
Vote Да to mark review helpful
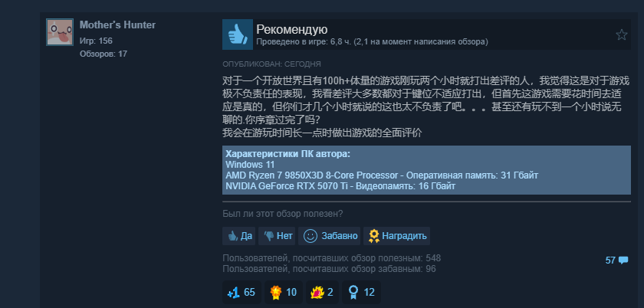click(x=239, y=236)
